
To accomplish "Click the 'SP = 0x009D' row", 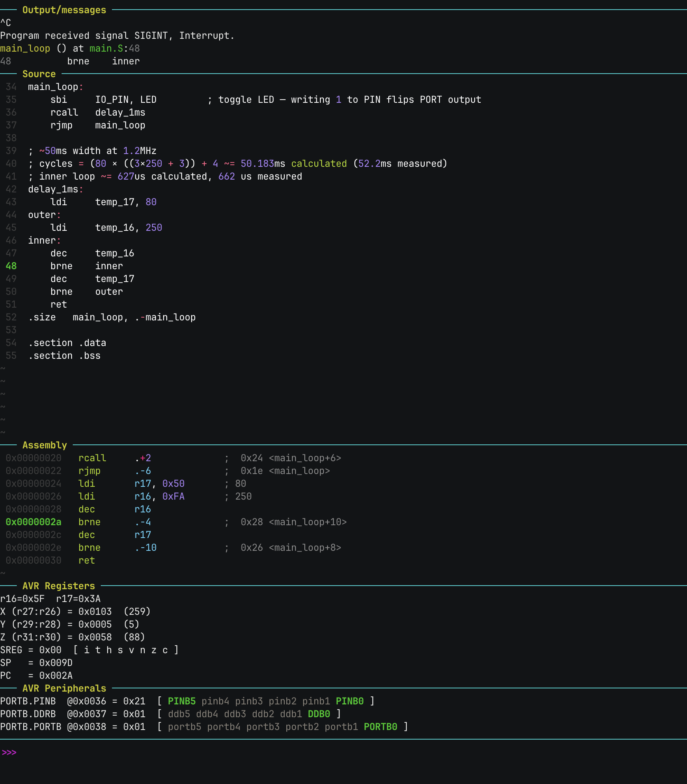I will pyautogui.click(x=36, y=663).
